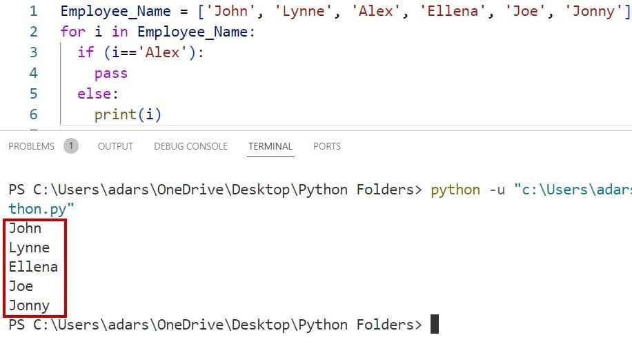
Task: Open the DEBUG CONSOLE tab
Action: 190,146
